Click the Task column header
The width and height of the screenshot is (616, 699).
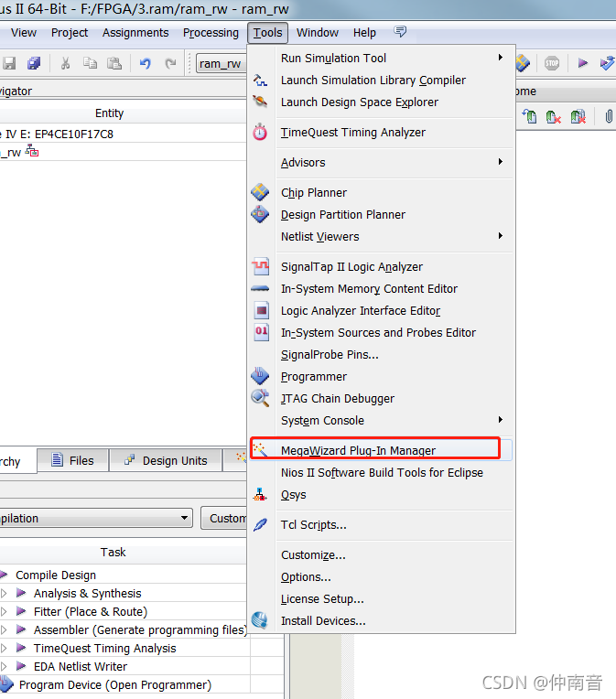(113, 553)
